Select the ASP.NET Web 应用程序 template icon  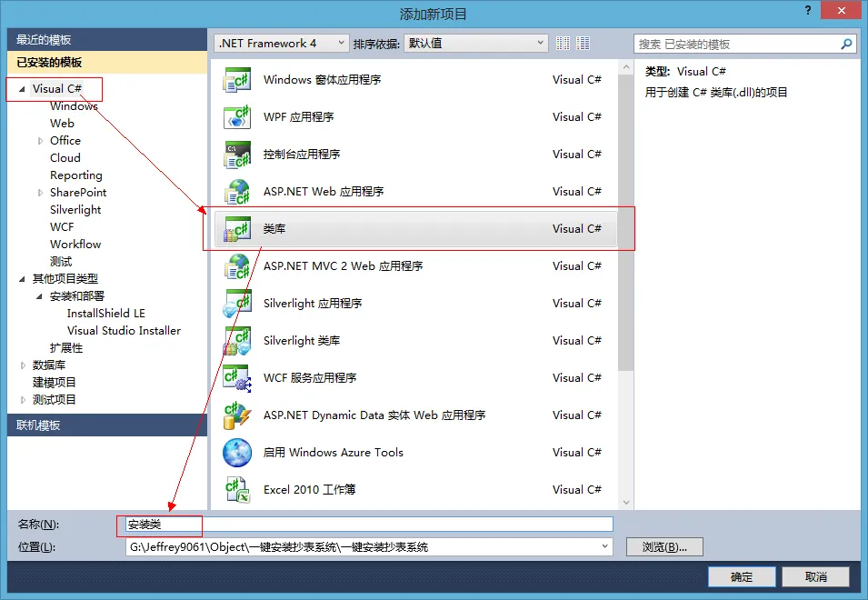(237, 192)
